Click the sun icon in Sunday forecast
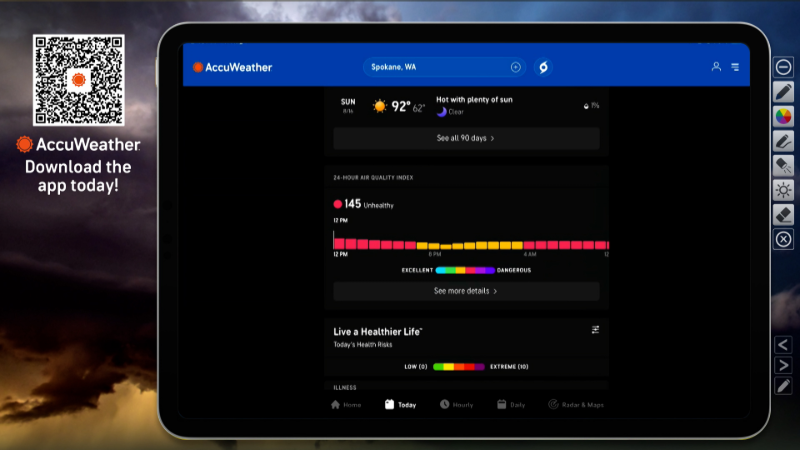Screen dimensions: 800x450 380,106
